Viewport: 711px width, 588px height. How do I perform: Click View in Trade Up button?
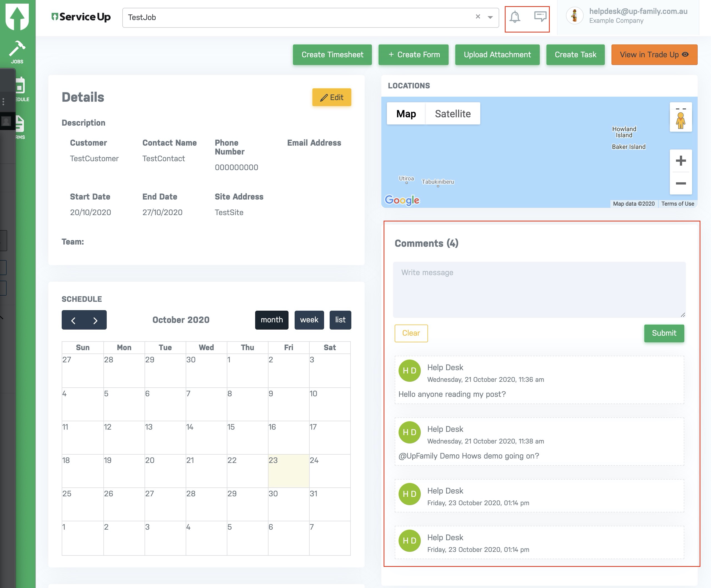point(654,54)
